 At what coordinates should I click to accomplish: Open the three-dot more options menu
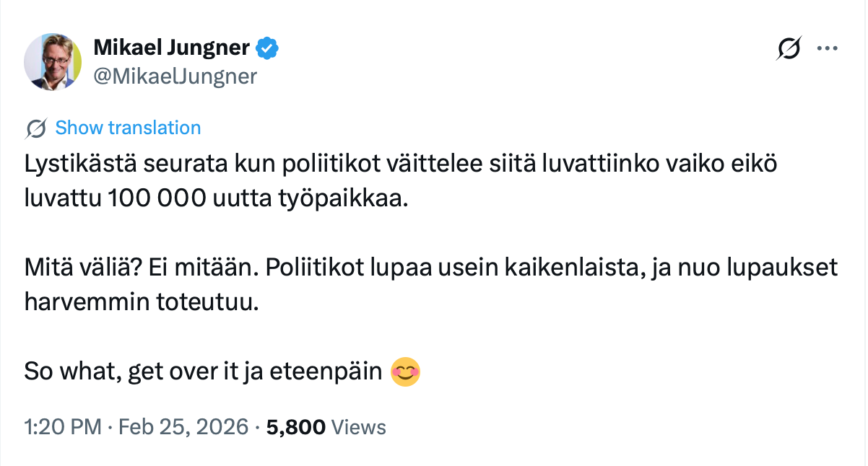coord(825,49)
